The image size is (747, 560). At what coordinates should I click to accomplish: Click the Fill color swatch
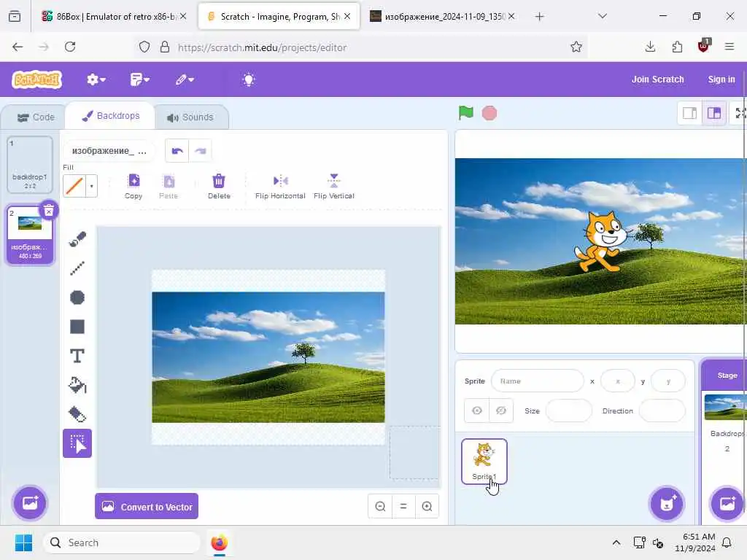tap(74, 186)
